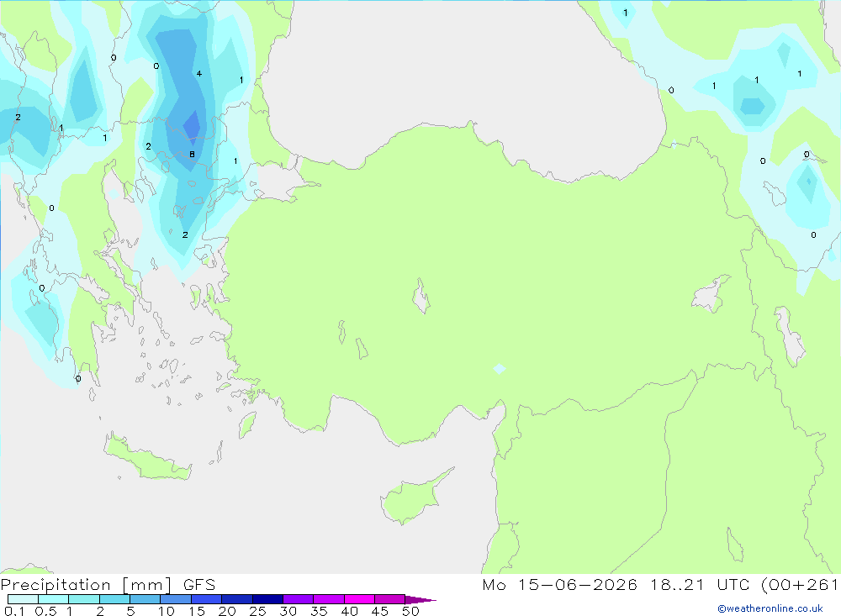This screenshot has height=616, width=841.
Task: Click the '50' legend scale number
Action: 411,611
